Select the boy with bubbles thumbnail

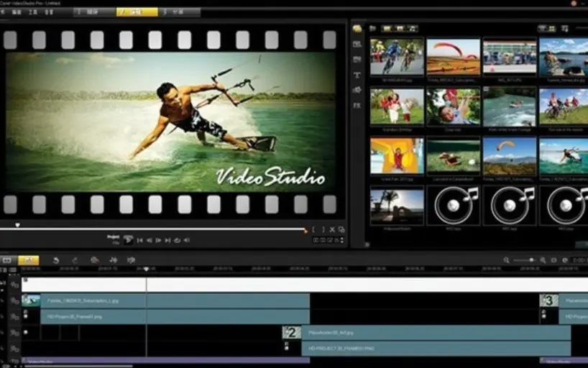pos(453,106)
